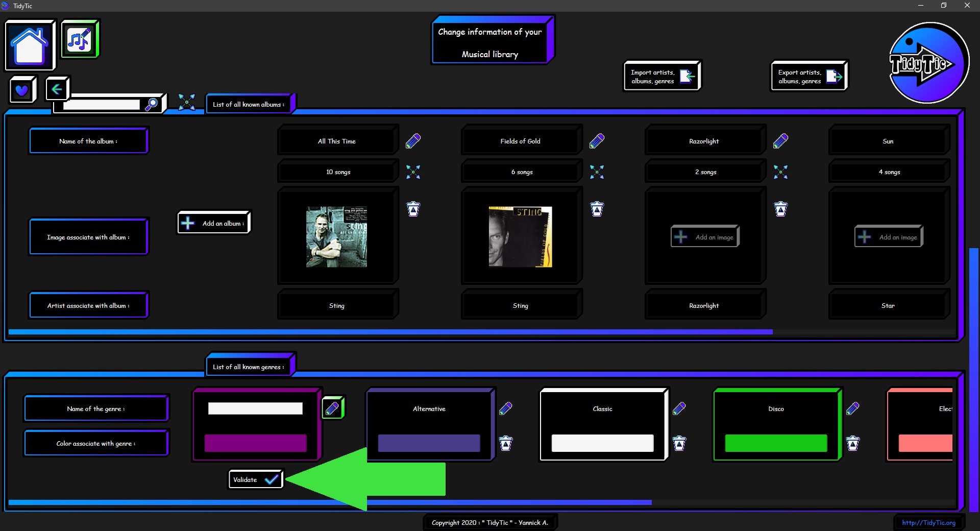Screen dimensions: 980x531
Task: Open the TidyTic.org website link
Action: click(x=928, y=522)
